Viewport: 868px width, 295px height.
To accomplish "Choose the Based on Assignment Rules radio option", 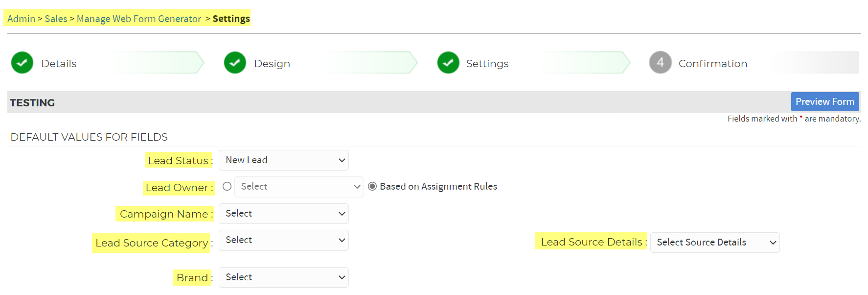I will [x=372, y=186].
